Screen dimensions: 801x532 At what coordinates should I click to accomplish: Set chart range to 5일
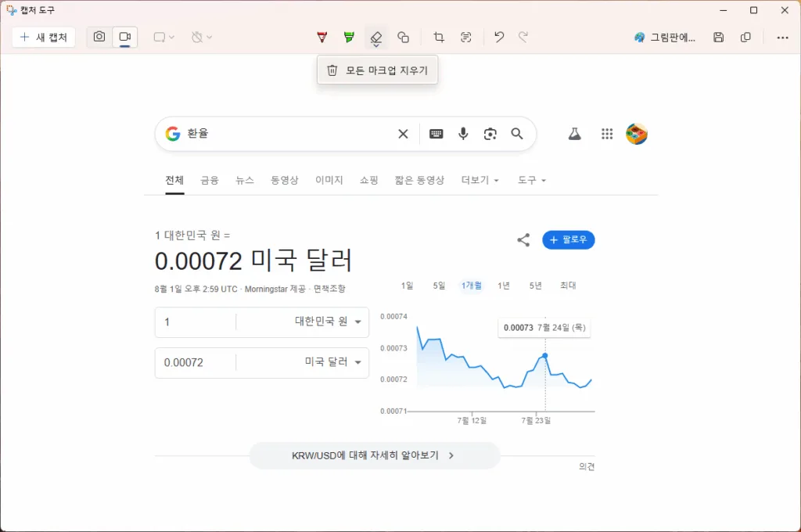(440, 286)
